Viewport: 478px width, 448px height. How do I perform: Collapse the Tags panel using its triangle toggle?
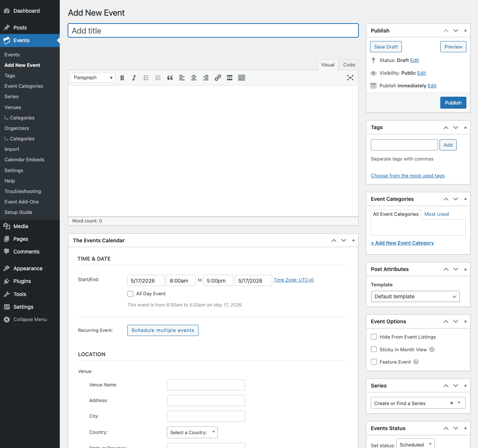[x=465, y=127]
